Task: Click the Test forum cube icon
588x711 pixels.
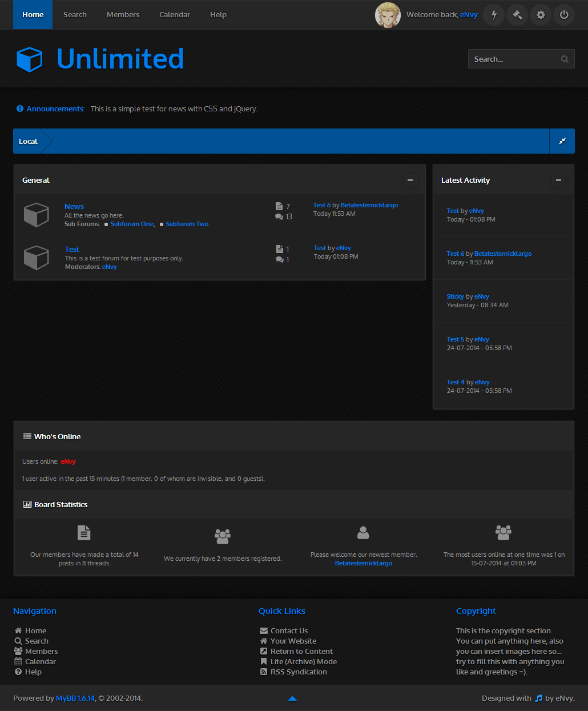Action: coord(36,258)
